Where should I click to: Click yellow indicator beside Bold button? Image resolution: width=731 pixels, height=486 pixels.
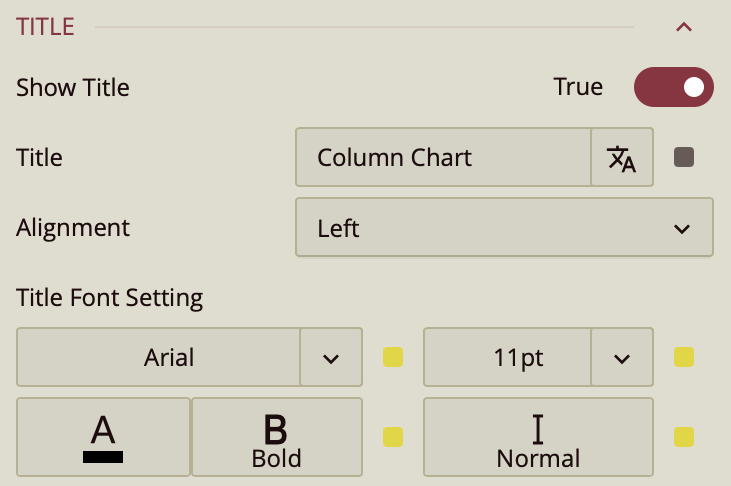(x=393, y=437)
